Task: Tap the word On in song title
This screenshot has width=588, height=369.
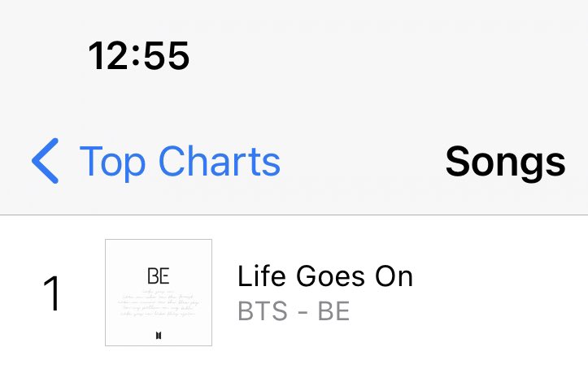Action: tap(394, 277)
